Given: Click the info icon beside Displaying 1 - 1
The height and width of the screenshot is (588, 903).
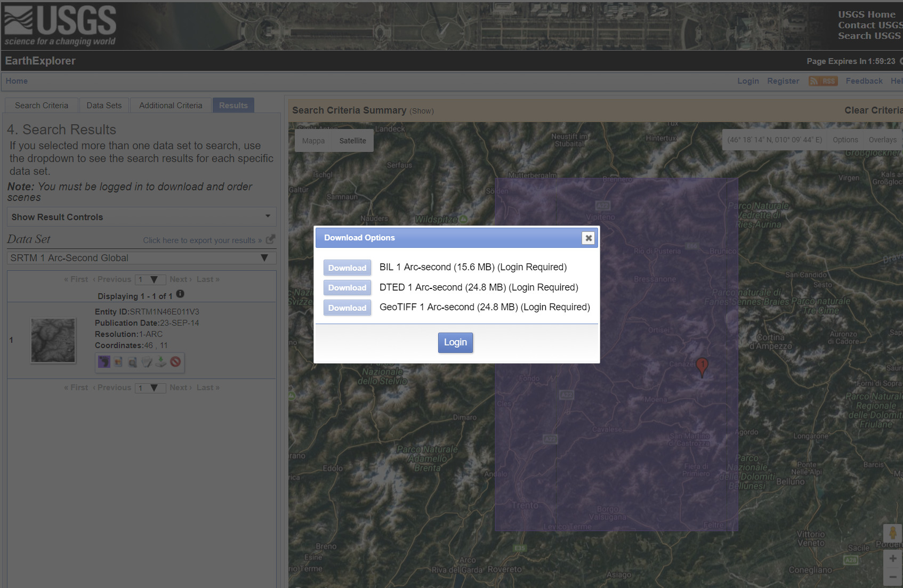Looking at the screenshot, I should tap(180, 294).
